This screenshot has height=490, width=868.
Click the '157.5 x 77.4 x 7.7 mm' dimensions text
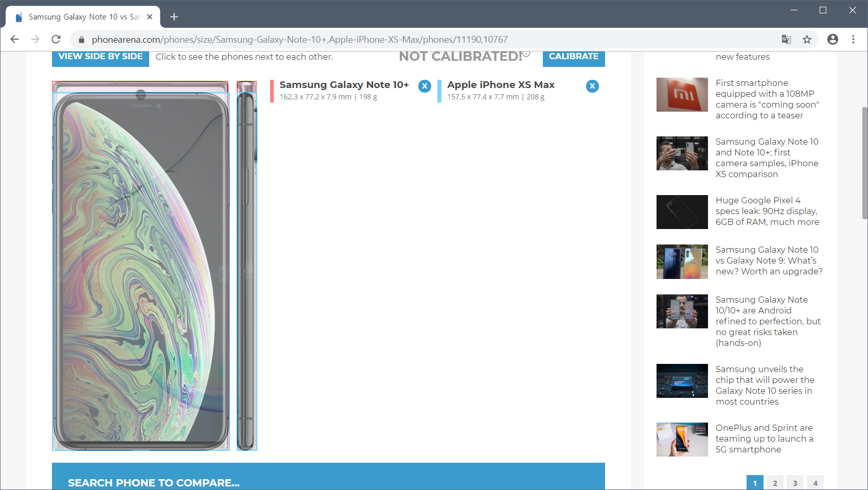click(x=483, y=97)
